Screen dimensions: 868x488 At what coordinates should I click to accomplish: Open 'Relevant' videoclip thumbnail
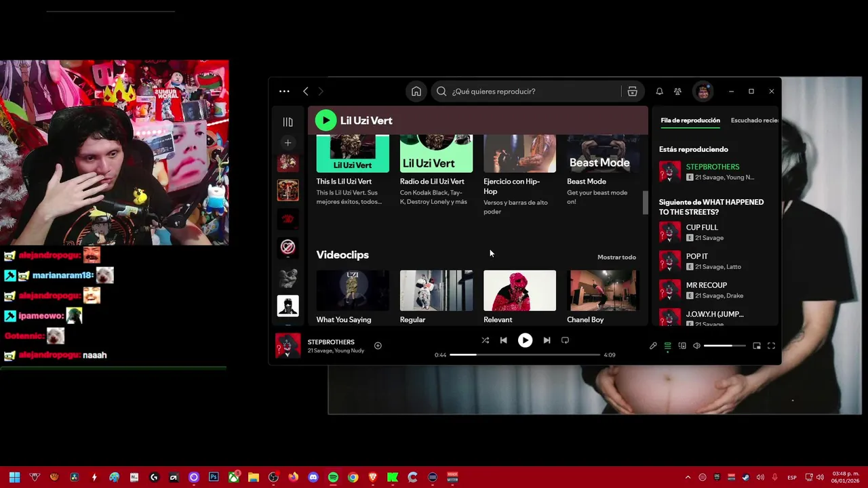(x=519, y=290)
